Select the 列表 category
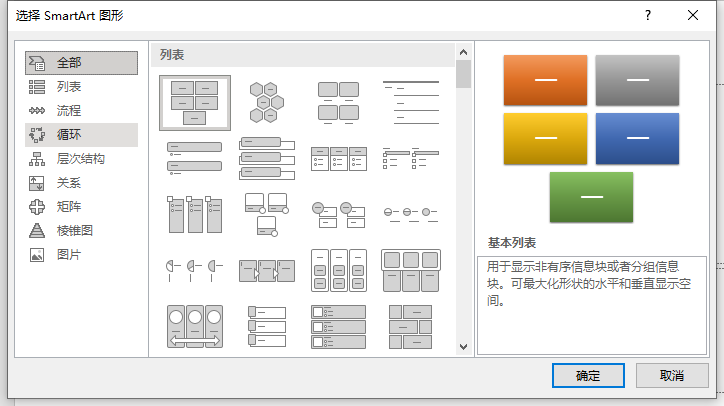The height and width of the screenshot is (406, 724). (x=81, y=87)
